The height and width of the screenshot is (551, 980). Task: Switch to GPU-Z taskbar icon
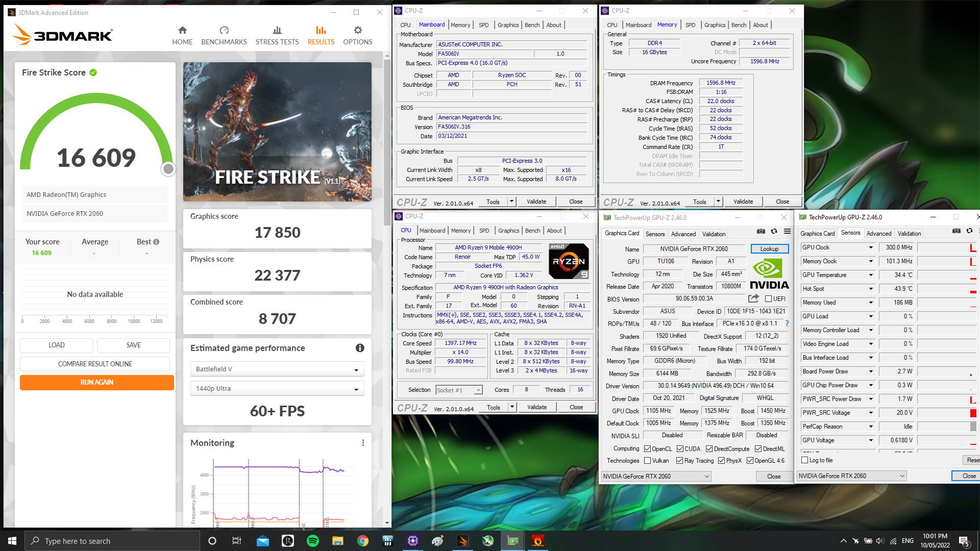pyautogui.click(x=513, y=541)
